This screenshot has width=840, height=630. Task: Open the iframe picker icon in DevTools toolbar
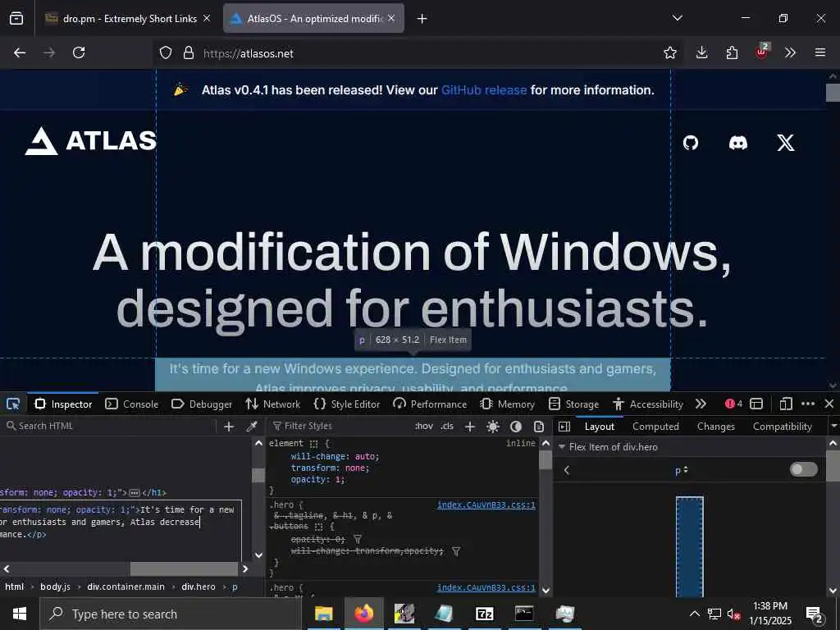click(756, 404)
